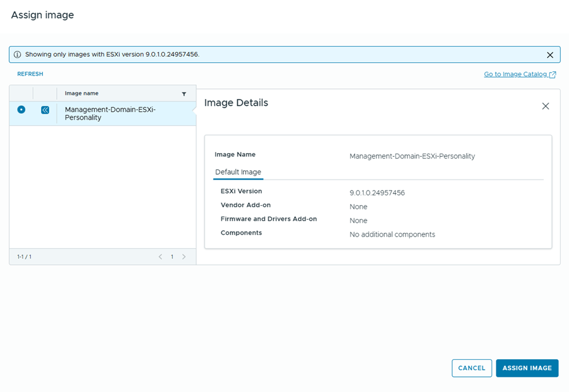Click the Image Name value in details
The image size is (569, 392).
click(412, 156)
